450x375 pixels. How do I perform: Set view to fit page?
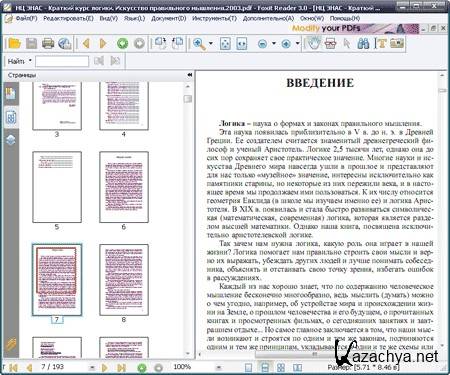(x=226, y=44)
